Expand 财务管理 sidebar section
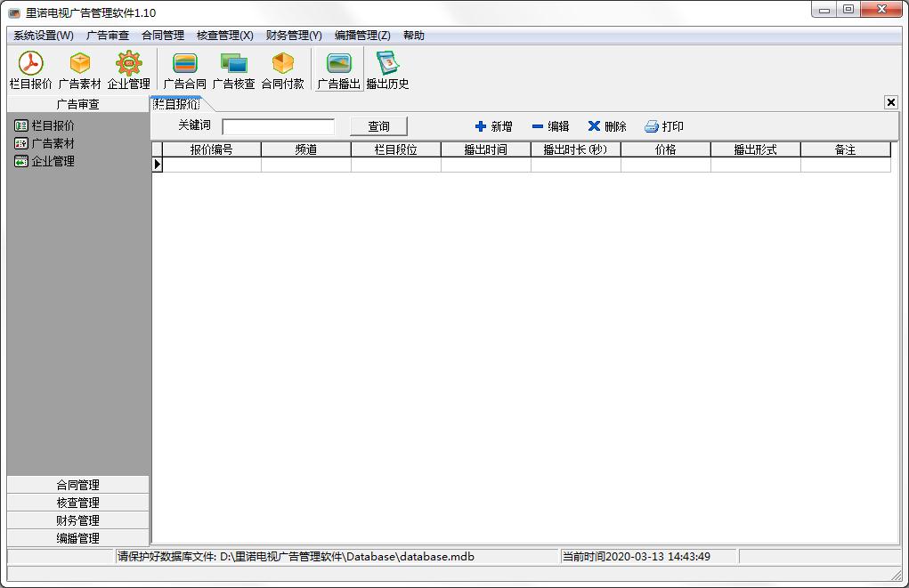The width and height of the screenshot is (909, 588). (x=77, y=520)
